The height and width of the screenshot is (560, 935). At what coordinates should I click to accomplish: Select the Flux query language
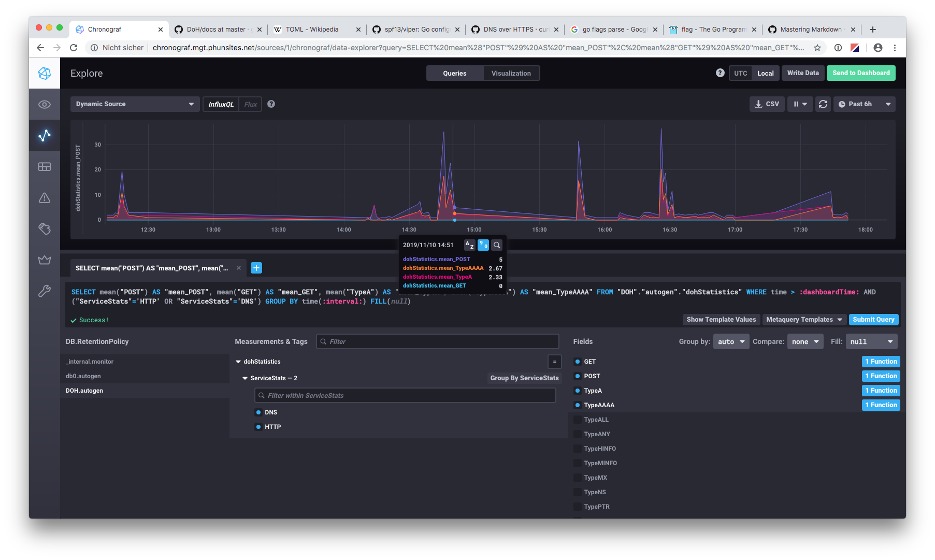point(251,104)
